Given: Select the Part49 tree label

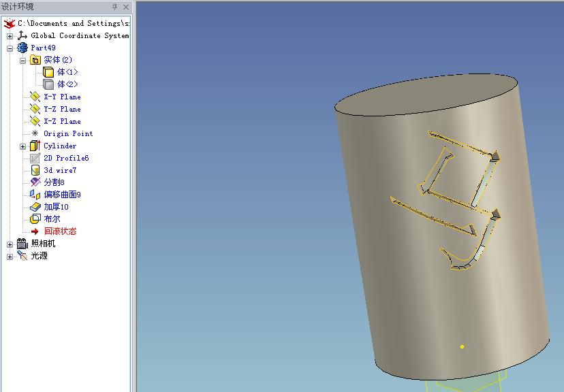Looking at the screenshot, I should pos(43,48).
